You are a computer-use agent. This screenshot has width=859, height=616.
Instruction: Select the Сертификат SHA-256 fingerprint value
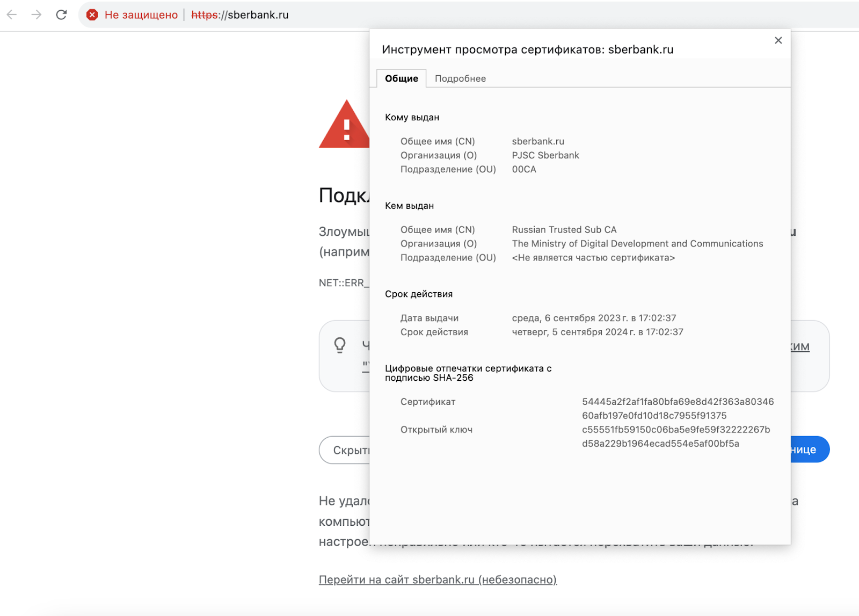(x=678, y=409)
